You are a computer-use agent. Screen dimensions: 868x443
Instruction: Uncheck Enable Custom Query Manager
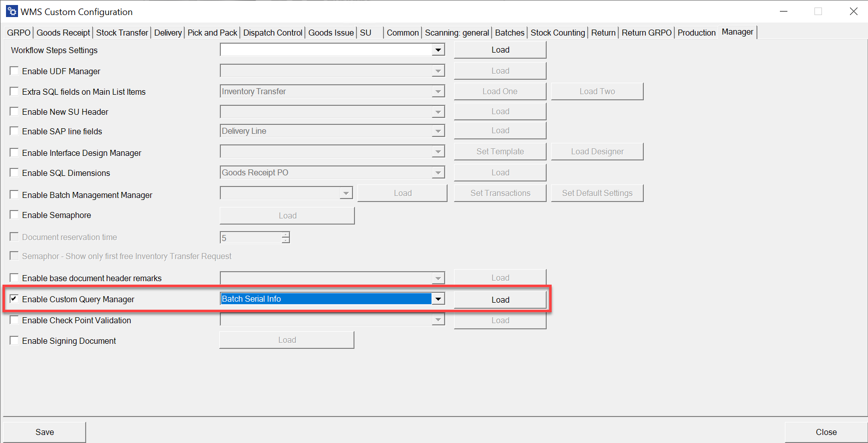point(14,299)
